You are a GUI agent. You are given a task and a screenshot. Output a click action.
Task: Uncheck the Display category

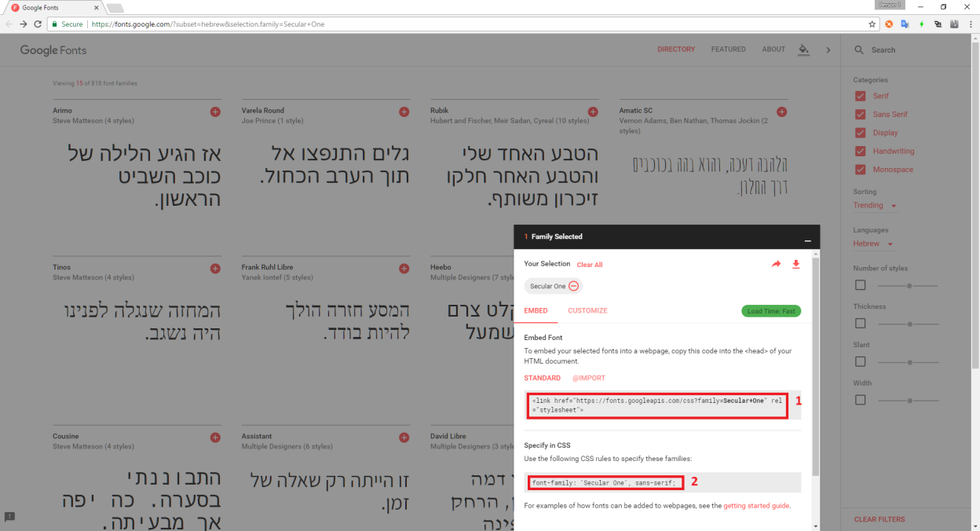860,133
